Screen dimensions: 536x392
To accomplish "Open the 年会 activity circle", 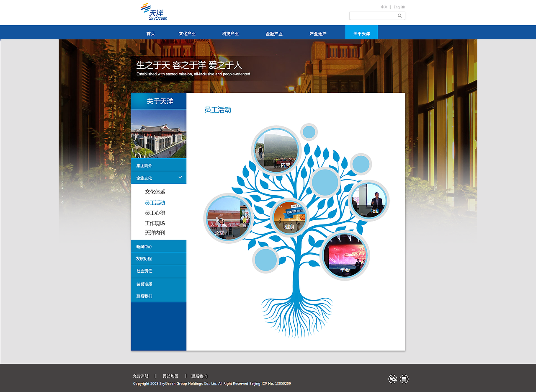I will pyautogui.click(x=345, y=255).
